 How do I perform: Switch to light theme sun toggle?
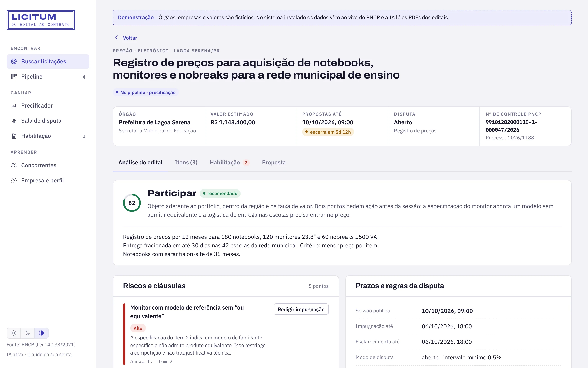[14, 333]
